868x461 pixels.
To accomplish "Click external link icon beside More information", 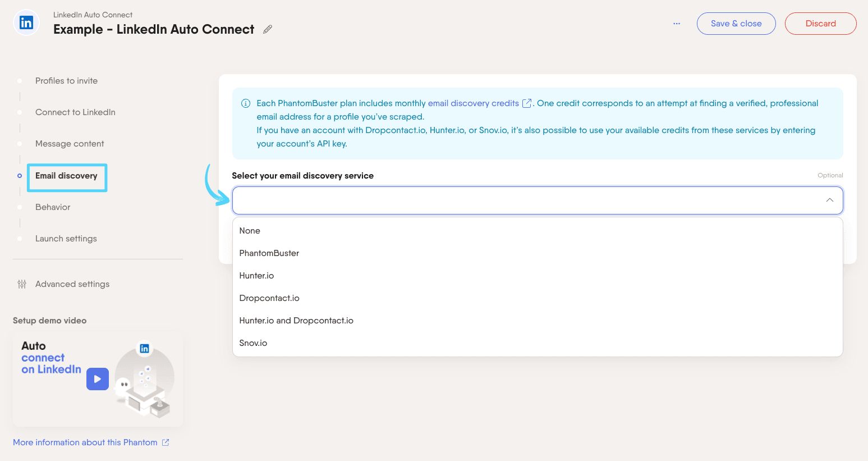I will [x=166, y=442].
